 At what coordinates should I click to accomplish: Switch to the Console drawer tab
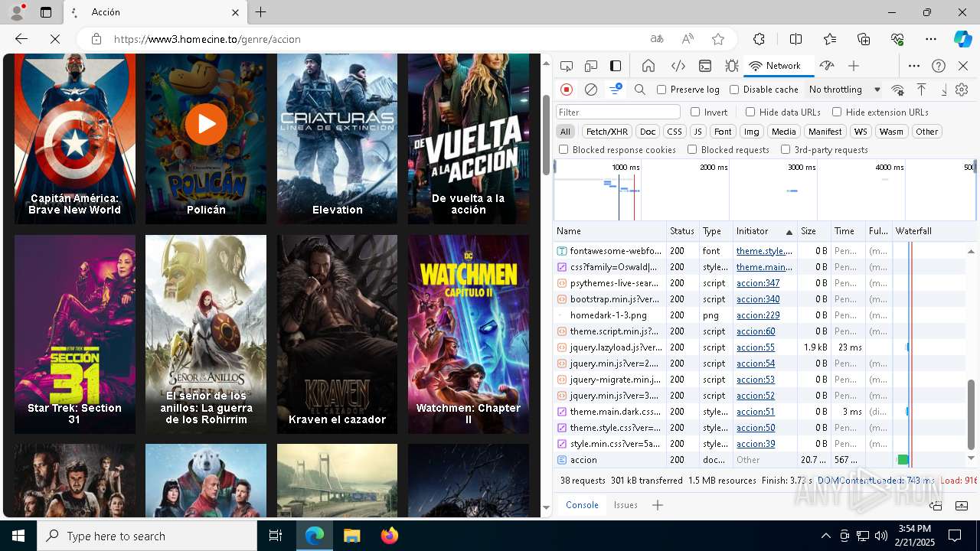(x=582, y=505)
